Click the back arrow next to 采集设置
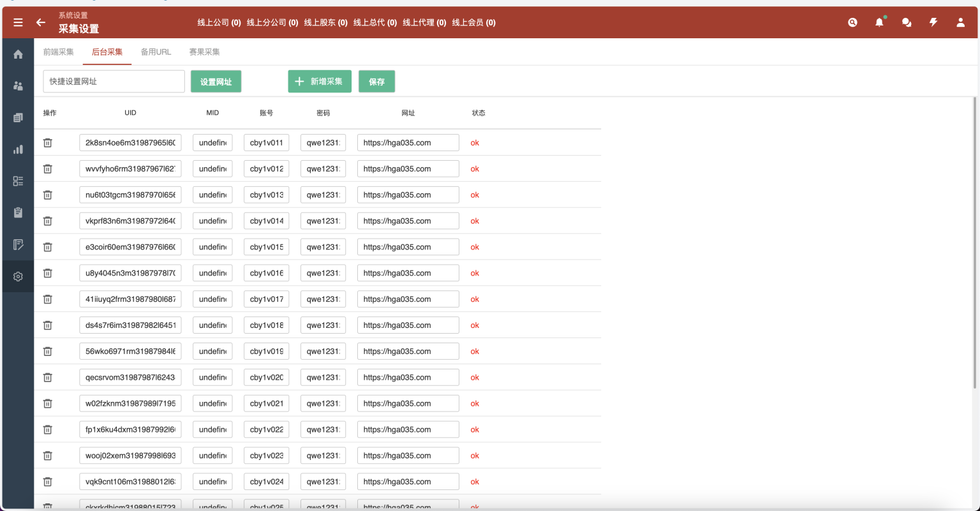This screenshot has width=980, height=511. 41,22
